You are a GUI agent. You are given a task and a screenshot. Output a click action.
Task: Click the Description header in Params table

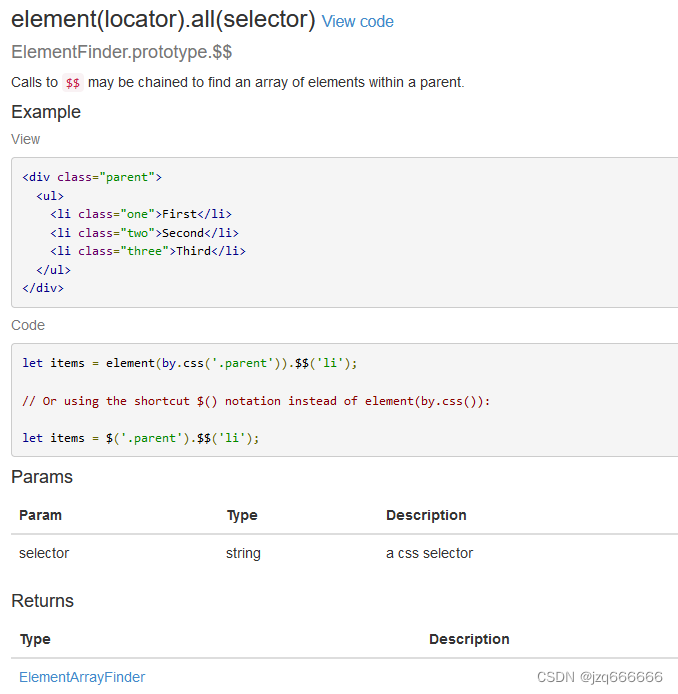click(x=426, y=515)
